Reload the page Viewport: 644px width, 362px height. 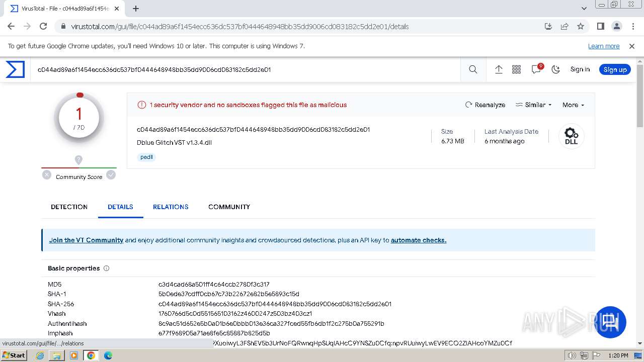coord(43,26)
